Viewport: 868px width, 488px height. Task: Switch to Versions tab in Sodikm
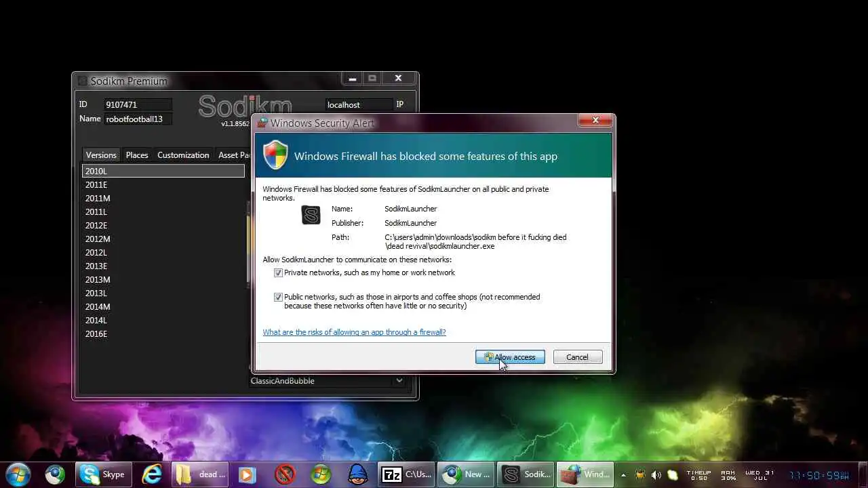pos(101,155)
